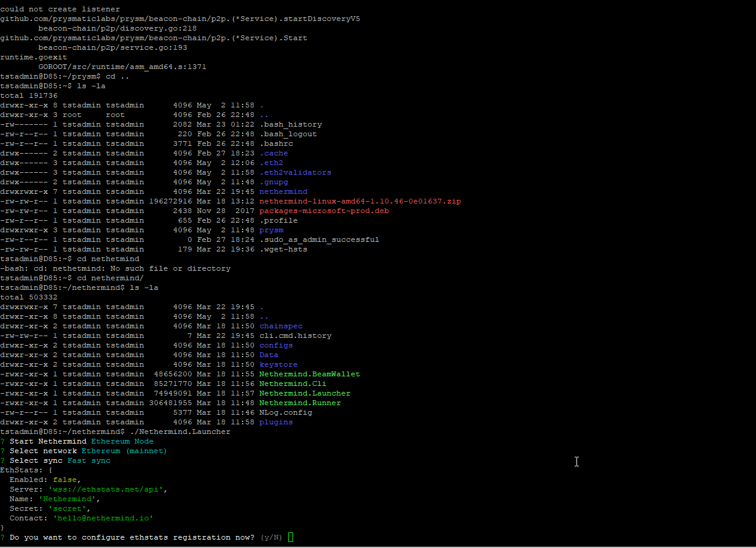Click the Name: 'Nethermind' line
Screen dimensions: 756x548
click(x=55, y=499)
